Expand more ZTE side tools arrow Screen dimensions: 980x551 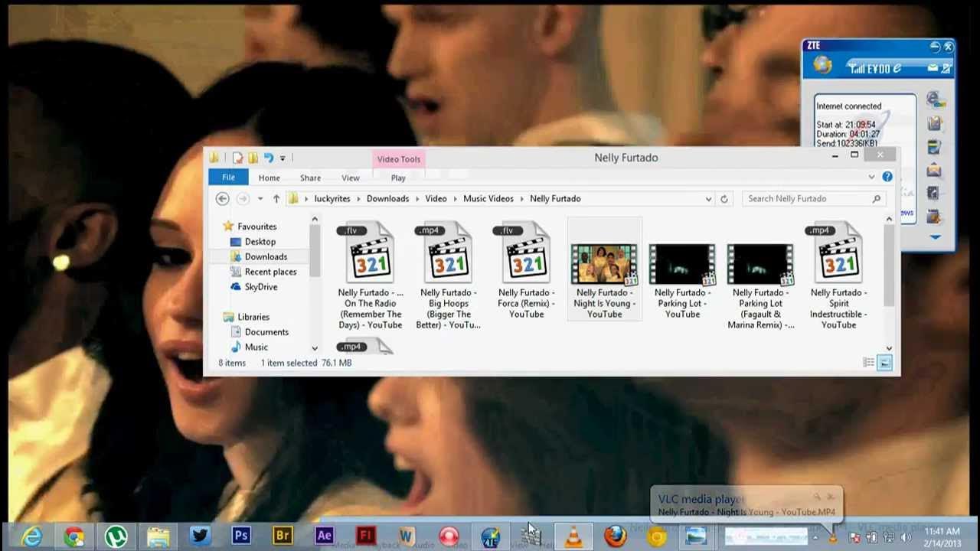click(x=935, y=237)
